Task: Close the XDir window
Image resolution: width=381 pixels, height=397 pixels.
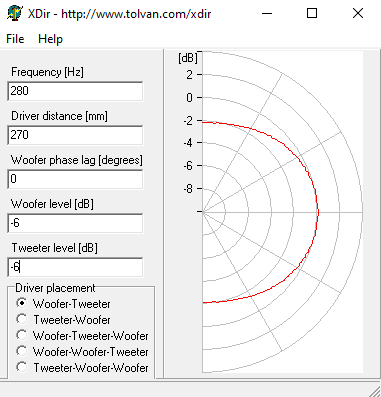Action: point(358,14)
